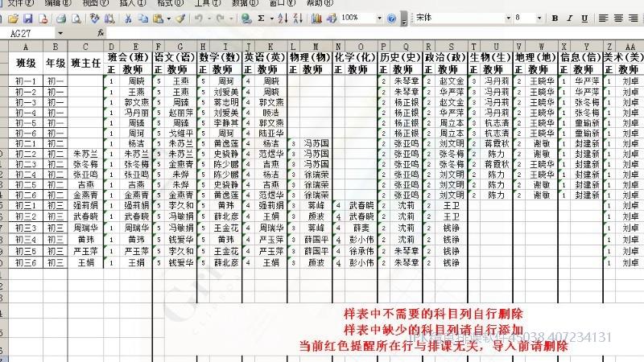The width and height of the screenshot is (644, 362).
Task: Click the Open folder icon
Action: (13, 19)
